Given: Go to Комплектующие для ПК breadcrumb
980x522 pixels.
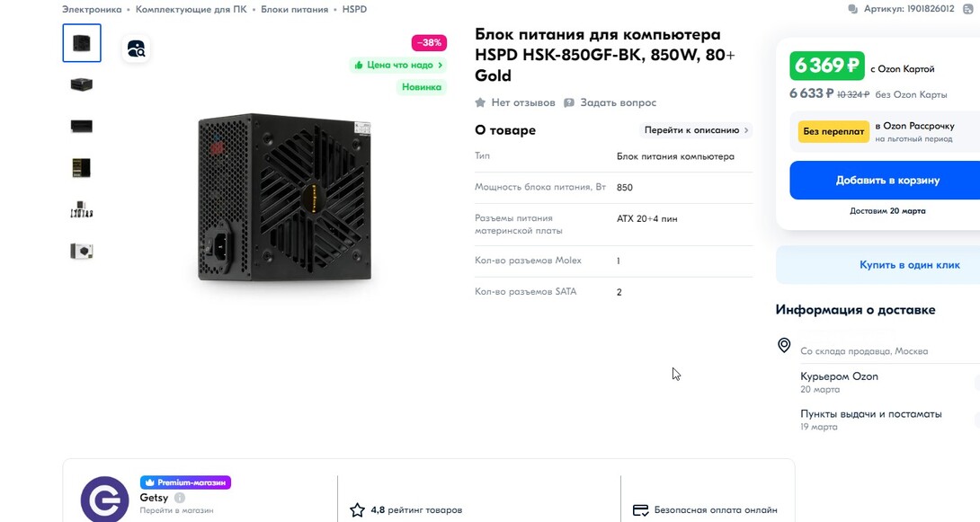Looking at the screenshot, I should click(192, 9).
